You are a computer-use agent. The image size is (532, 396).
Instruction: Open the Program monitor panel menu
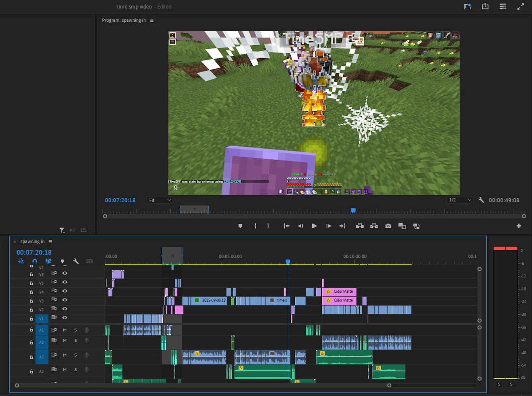click(152, 20)
